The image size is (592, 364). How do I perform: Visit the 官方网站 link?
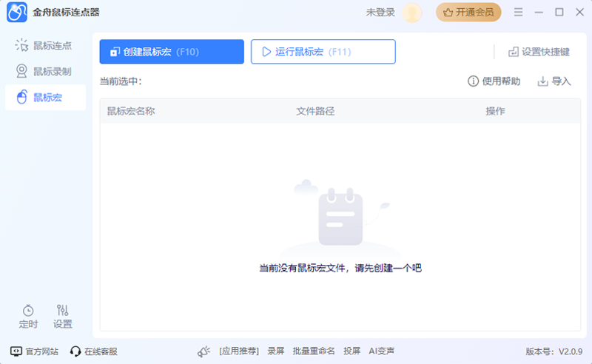click(35, 351)
